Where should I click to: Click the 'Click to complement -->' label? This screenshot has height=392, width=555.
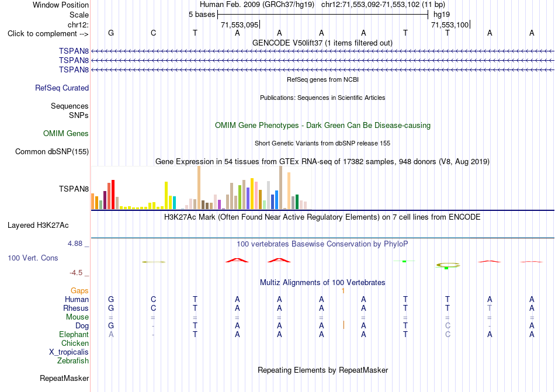coord(48,34)
